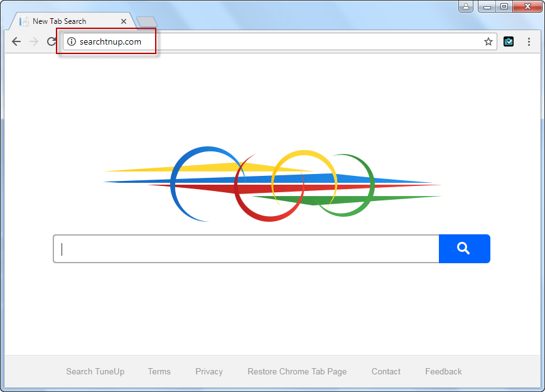Open a new tab with the blank tab button

pos(147,21)
